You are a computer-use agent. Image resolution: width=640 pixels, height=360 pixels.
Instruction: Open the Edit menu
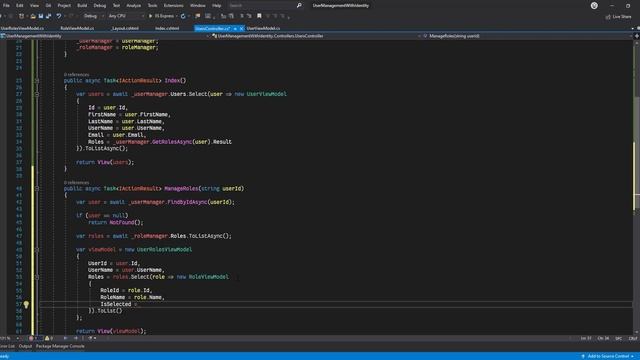click(20, 6)
